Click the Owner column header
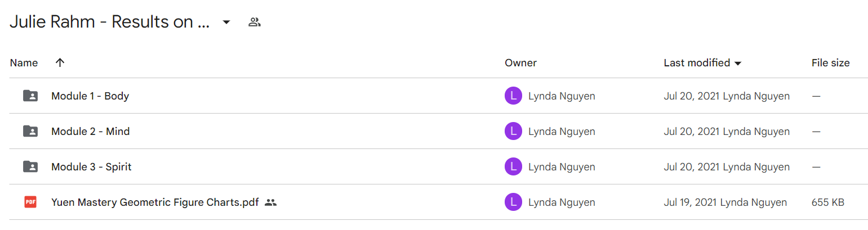This screenshot has height=230, width=868. (520, 63)
